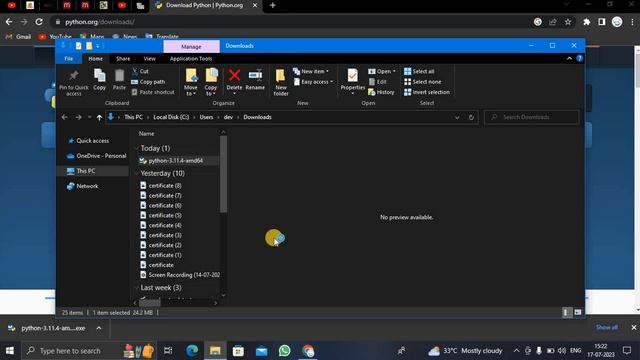Screen dimensions: 640x360
Task: Open file History
Action: point(381,92)
